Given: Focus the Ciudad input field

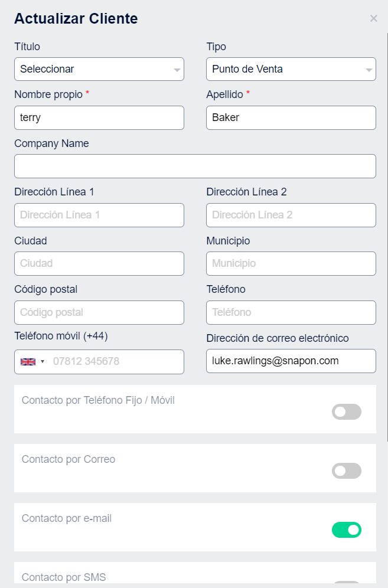Looking at the screenshot, I should 99,263.
